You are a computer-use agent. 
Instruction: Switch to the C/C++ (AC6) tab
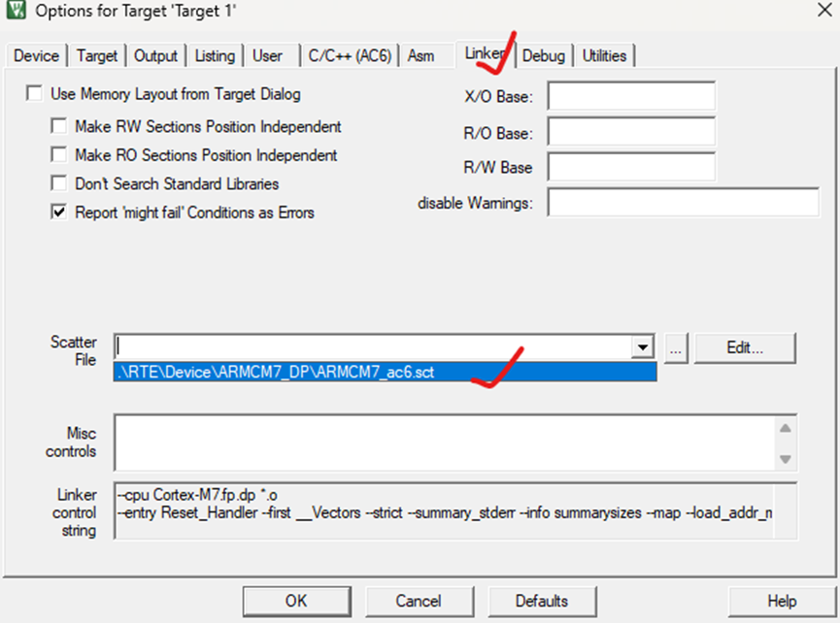pyautogui.click(x=350, y=55)
